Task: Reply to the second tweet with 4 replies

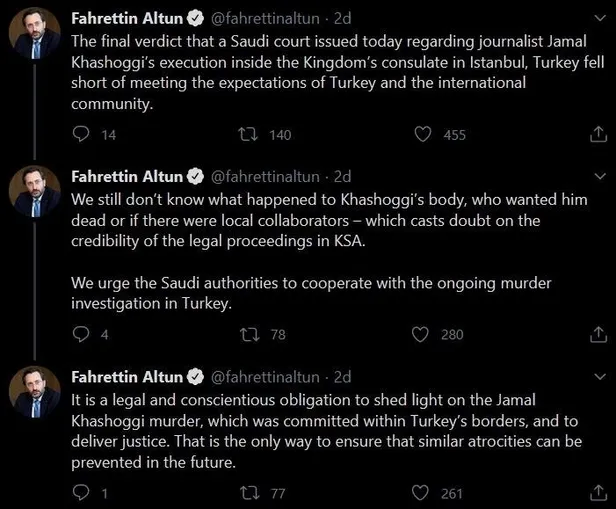Action: pyautogui.click(x=82, y=334)
